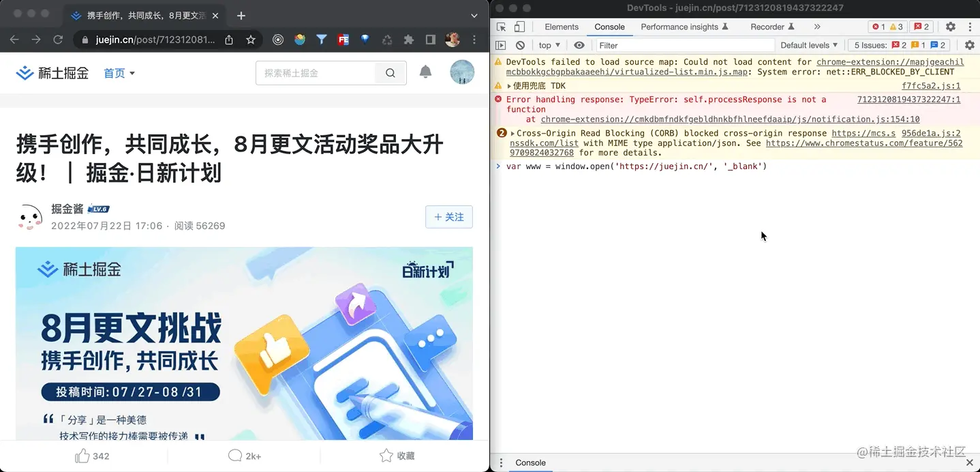Click the errors and warnings counter
The height and width of the screenshot is (472, 980).
(x=887, y=27)
